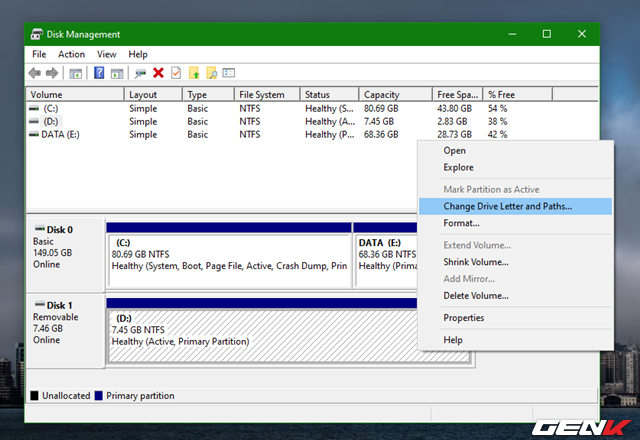This screenshot has height=440, width=640.
Task: Click Properties in the context menu
Action: pyautogui.click(x=464, y=318)
